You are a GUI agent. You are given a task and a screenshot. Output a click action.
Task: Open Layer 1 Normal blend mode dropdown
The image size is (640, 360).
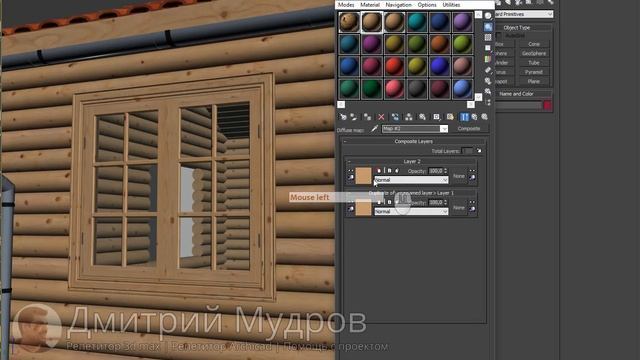click(x=411, y=211)
